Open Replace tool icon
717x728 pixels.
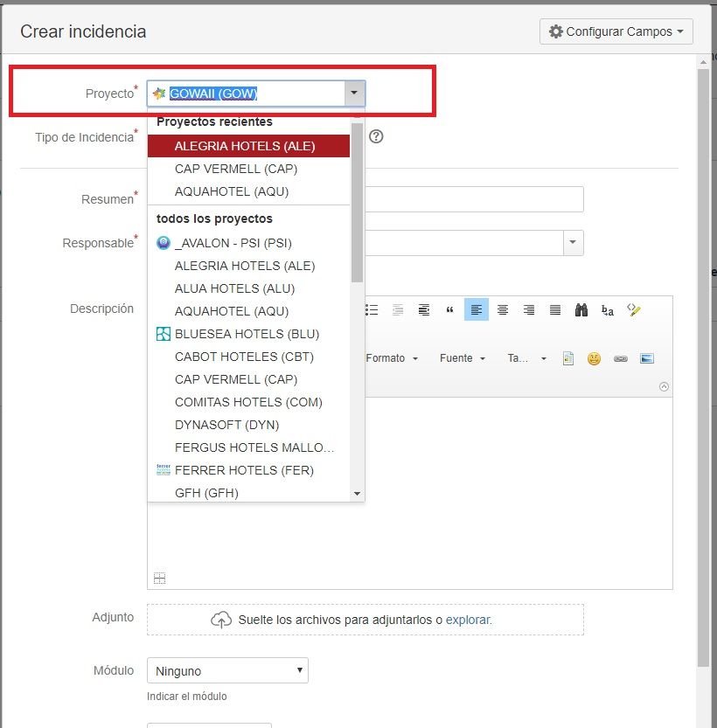608,309
